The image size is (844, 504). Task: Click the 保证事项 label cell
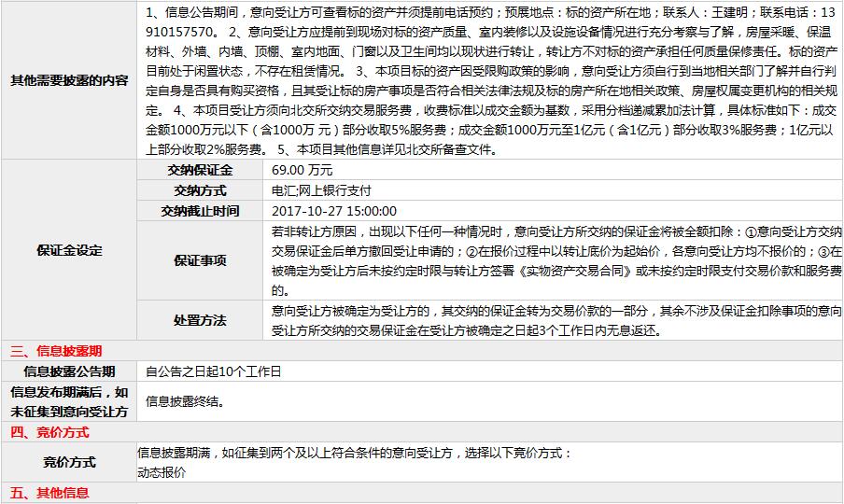(200, 260)
